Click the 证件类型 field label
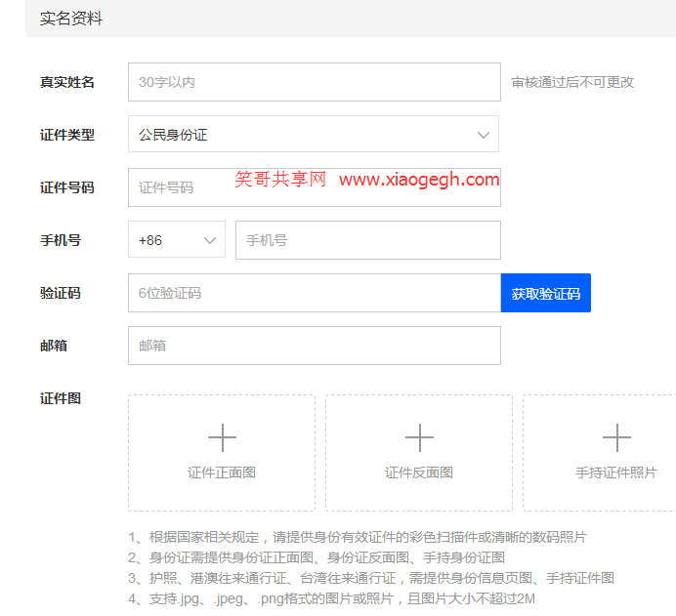Screen dimensions: 676x616 coord(67,135)
